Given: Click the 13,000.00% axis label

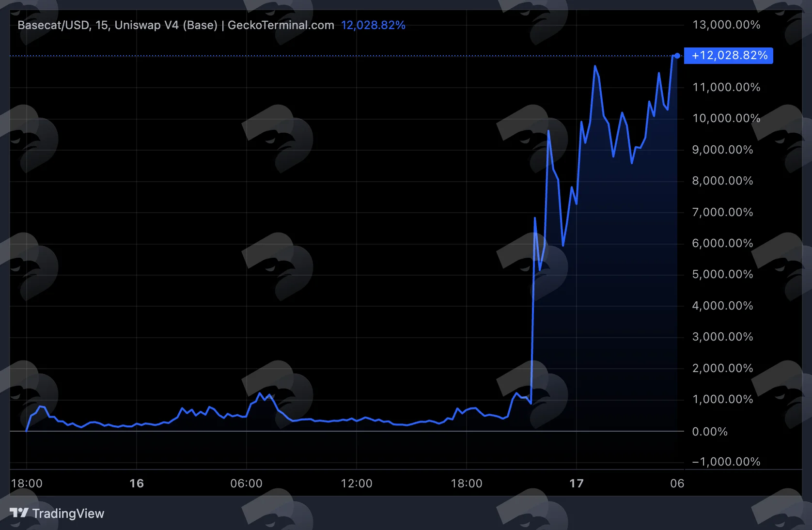Looking at the screenshot, I should click(x=726, y=25).
